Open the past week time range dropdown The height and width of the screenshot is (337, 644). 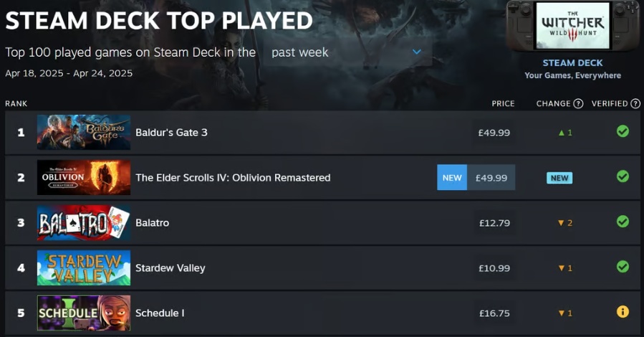pyautogui.click(x=347, y=52)
